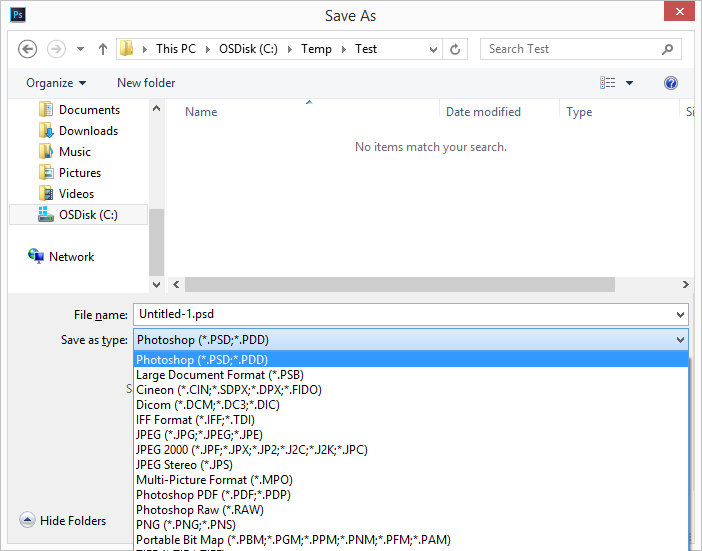Choose PNG (*.PNG;*.PNS) format
Image resolution: width=702 pixels, height=551 pixels.
point(411,525)
